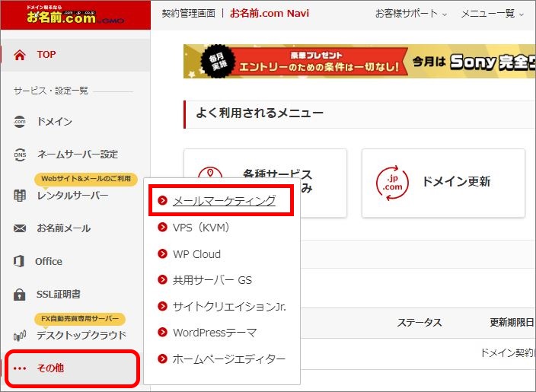The height and width of the screenshot is (392, 536).
Task: Click the arrow bullet beside サイトクリエイションJr.
Action: (162, 306)
